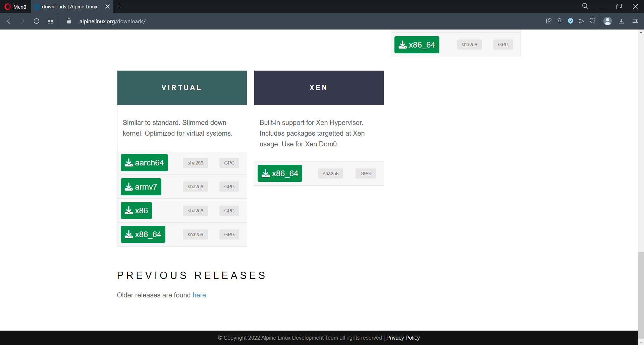This screenshot has height=345, width=644.
Task: Click the scrollbar up arrow
Action: (x=641, y=33)
